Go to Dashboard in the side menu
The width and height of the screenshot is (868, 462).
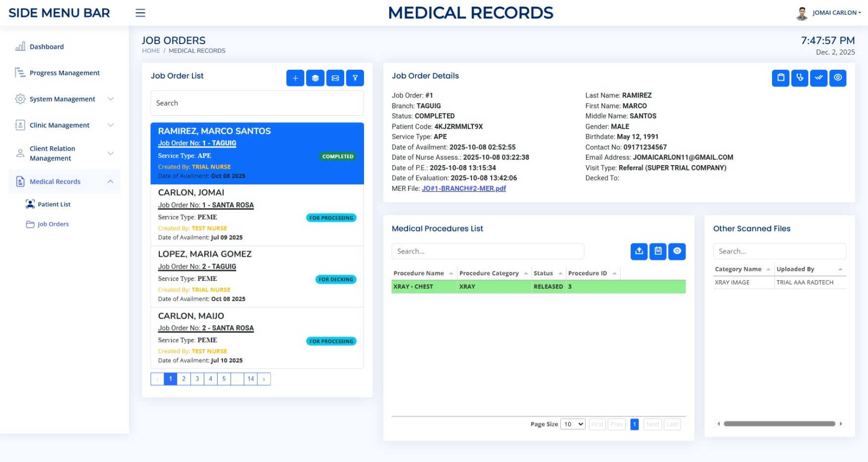pyautogui.click(x=46, y=46)
